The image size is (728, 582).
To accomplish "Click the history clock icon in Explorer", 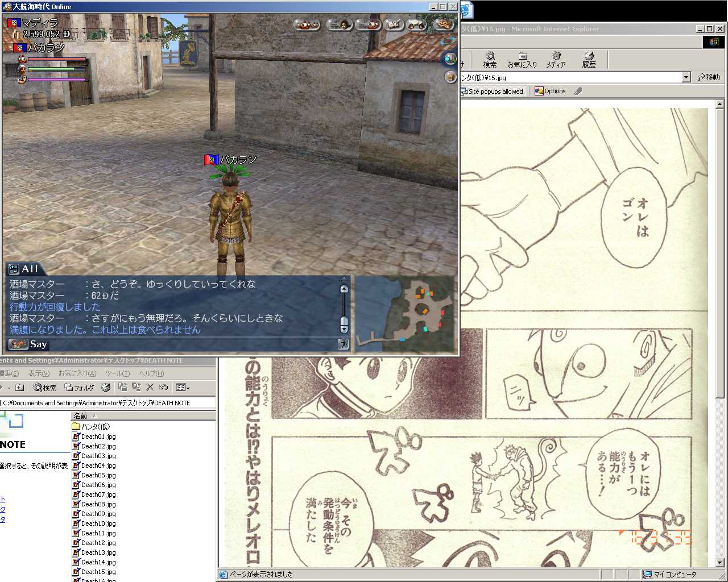I will pyautogui.click(x=106, y=388).
